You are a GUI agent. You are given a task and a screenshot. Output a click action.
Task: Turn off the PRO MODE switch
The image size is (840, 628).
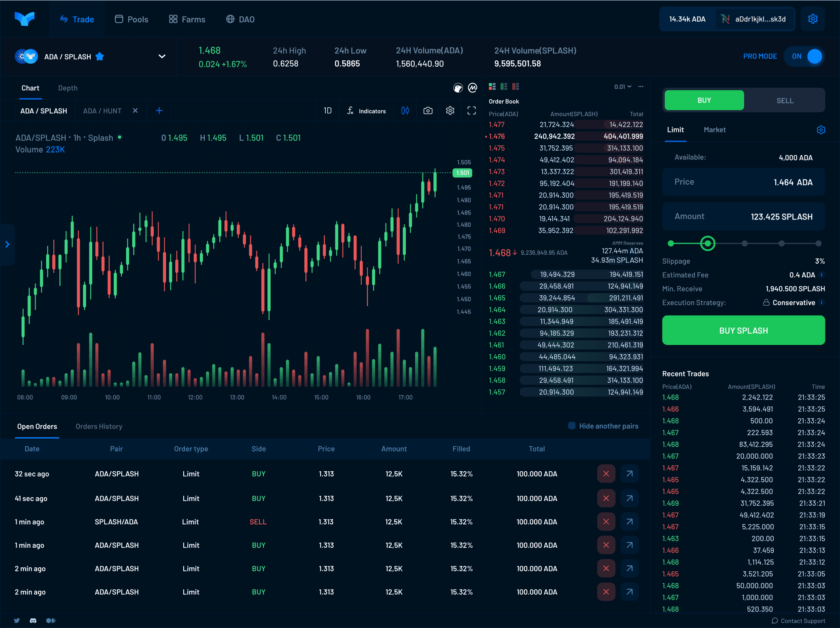pyautogui.click(x=804, y=56)
